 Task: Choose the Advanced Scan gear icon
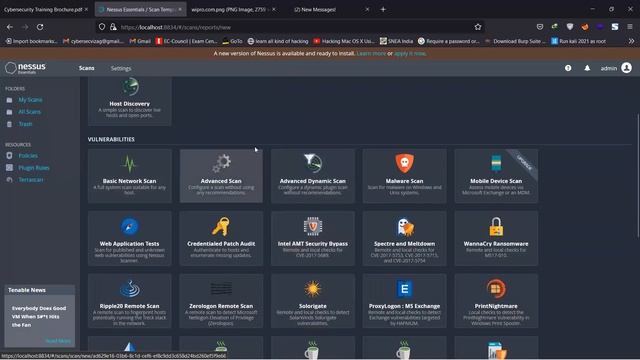pos(221,163)
